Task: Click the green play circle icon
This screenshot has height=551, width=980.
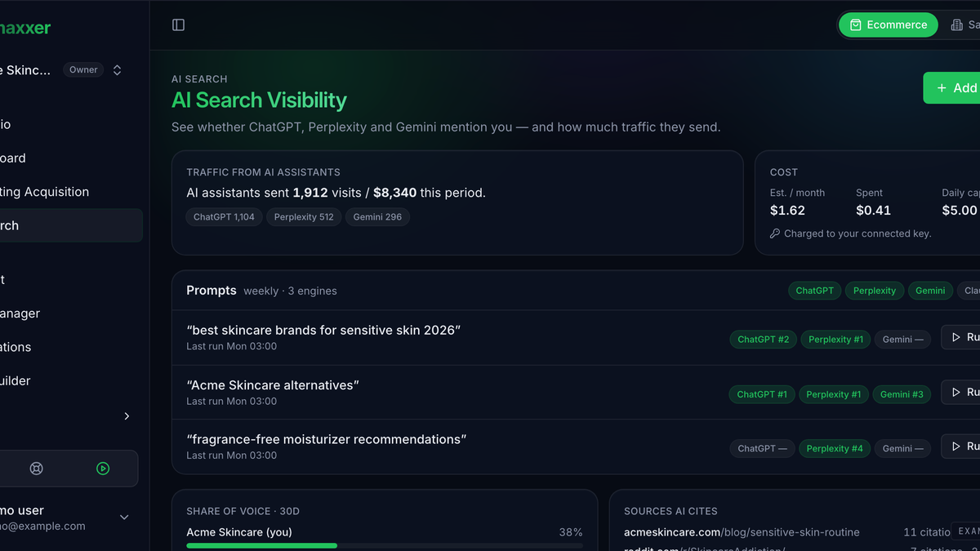Action: [x=103, y=469]
